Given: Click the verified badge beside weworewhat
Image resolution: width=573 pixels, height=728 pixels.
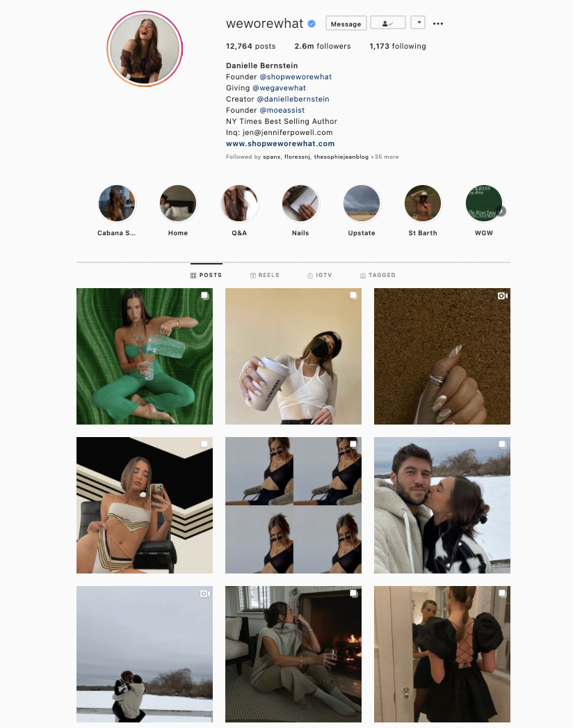Looking at the screenshot, I should coord(312,24).
